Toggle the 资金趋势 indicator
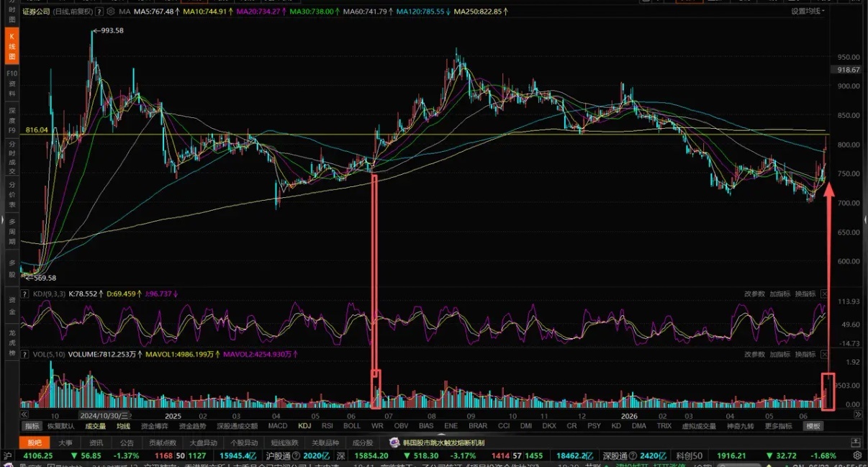868x467 pixels. point(191,426)
